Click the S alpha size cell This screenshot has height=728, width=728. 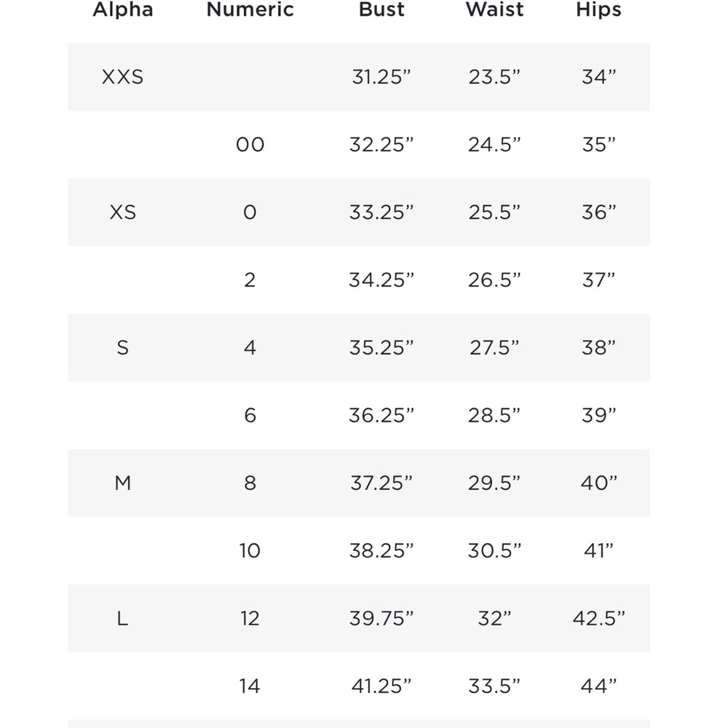coord(122,348)
